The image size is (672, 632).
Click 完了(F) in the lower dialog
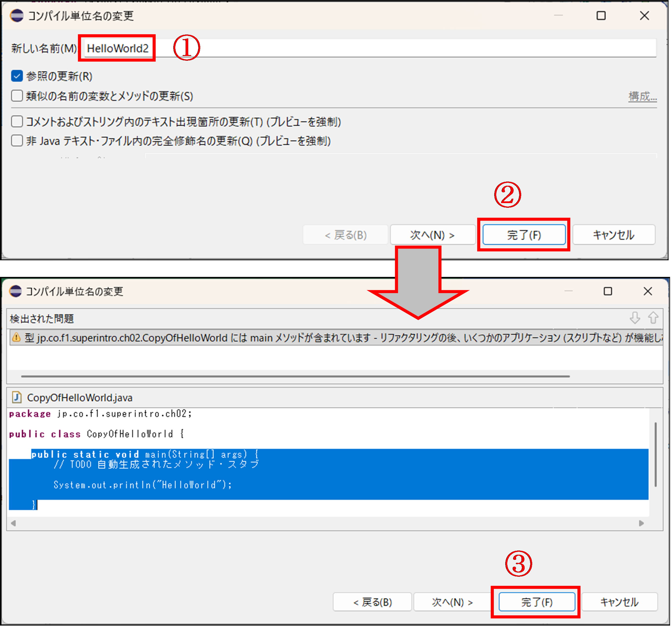click(x=536, y=602)
